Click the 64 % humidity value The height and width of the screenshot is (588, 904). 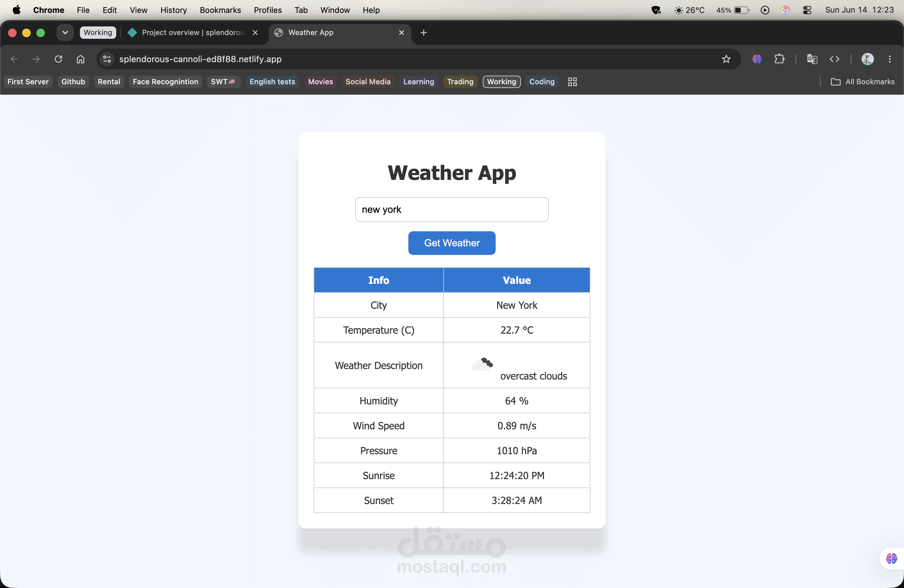pyautogui.click(x=517, y=401)
